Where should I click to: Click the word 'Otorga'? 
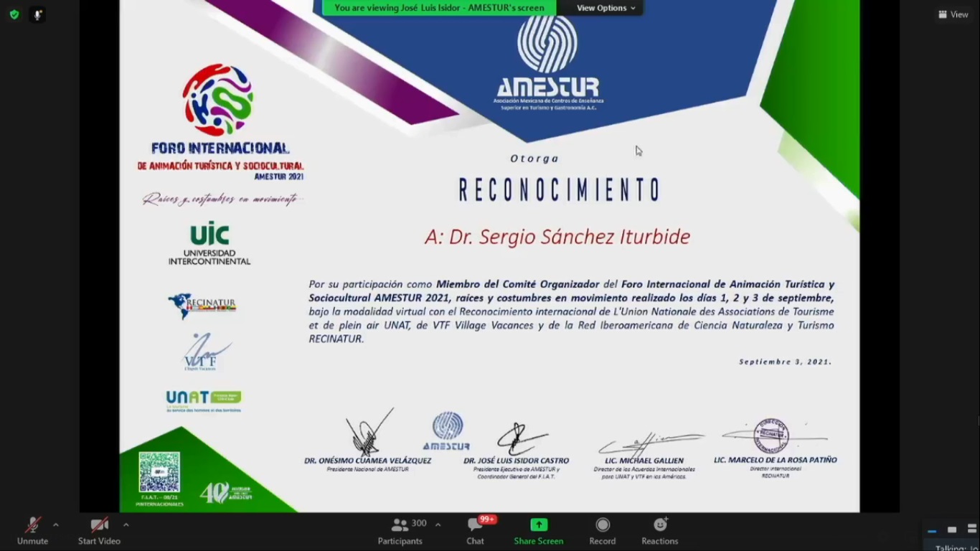click(x=534, y=159)
